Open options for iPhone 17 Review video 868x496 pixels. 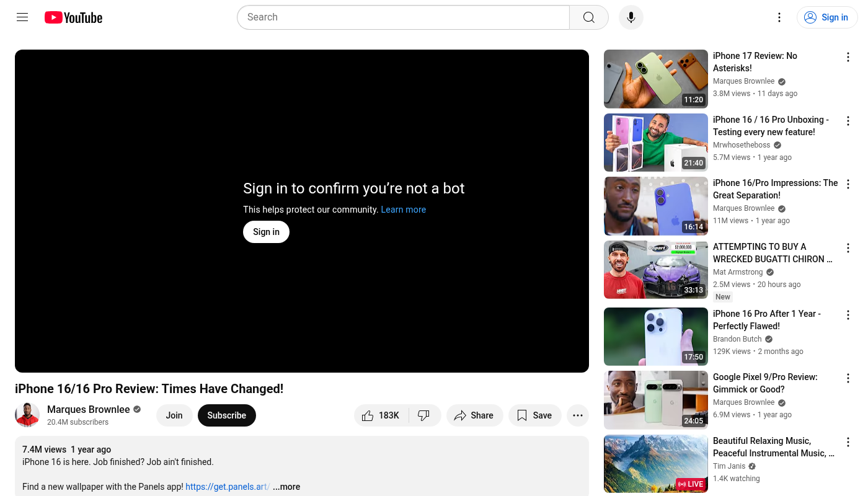(848, 58)
